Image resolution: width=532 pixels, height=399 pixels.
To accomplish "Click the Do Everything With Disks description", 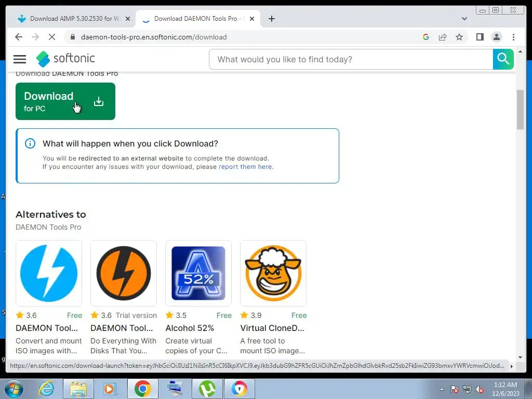I will pos(124,345).
